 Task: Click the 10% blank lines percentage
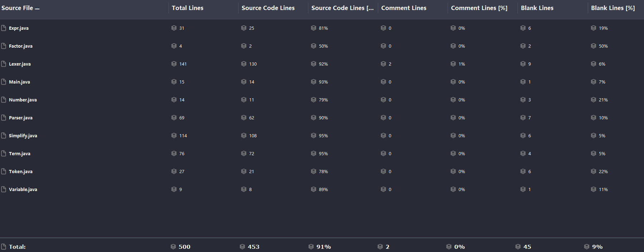(x=603, y=118)
